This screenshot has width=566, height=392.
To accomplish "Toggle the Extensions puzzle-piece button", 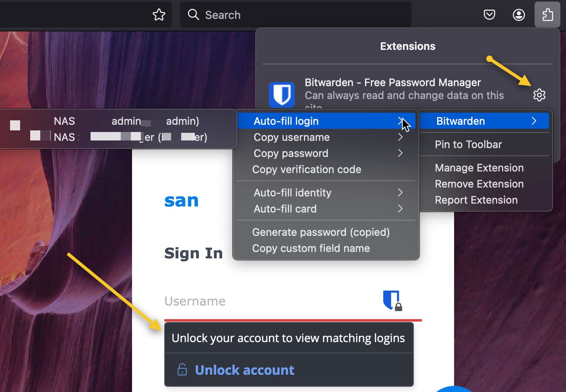I will (x=547, y=15).
